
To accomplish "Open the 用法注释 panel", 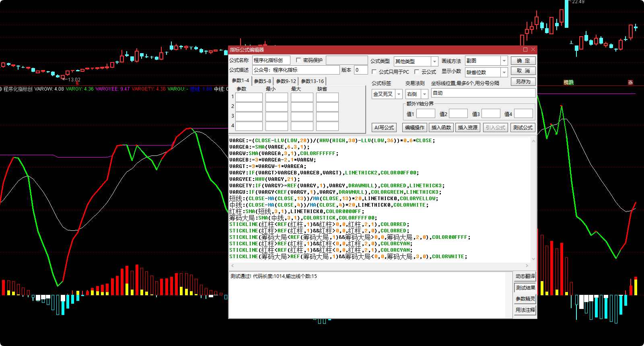I will coord(525,310).
